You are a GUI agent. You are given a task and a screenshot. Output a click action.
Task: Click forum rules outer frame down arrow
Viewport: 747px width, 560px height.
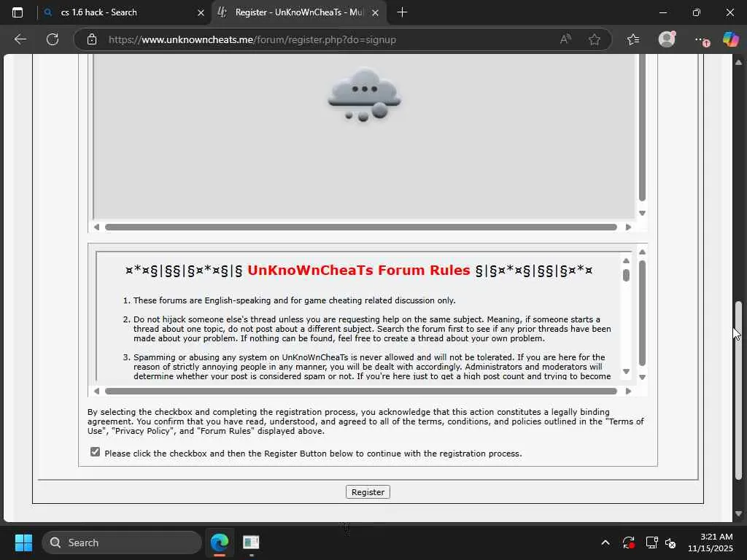[x=642, y=377]
